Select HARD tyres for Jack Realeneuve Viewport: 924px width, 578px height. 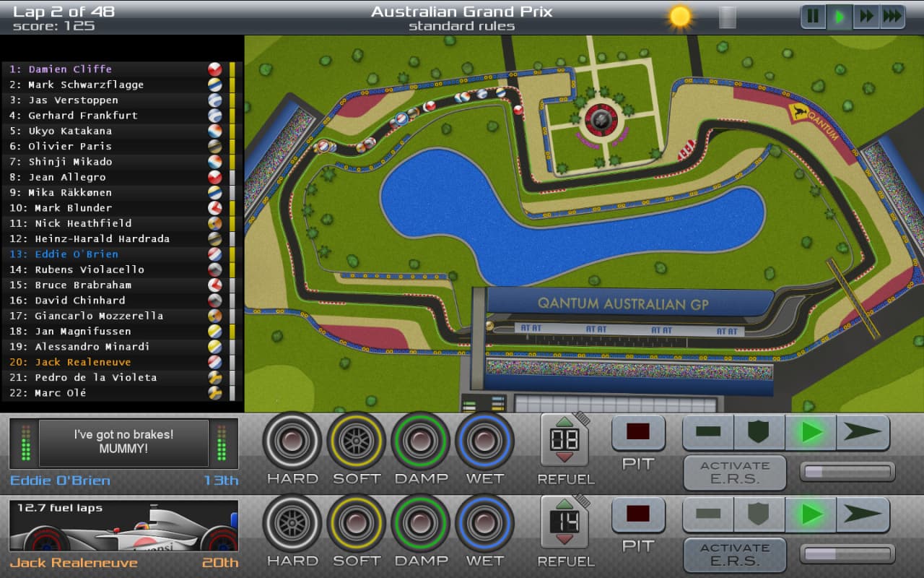tap(292, 523)
